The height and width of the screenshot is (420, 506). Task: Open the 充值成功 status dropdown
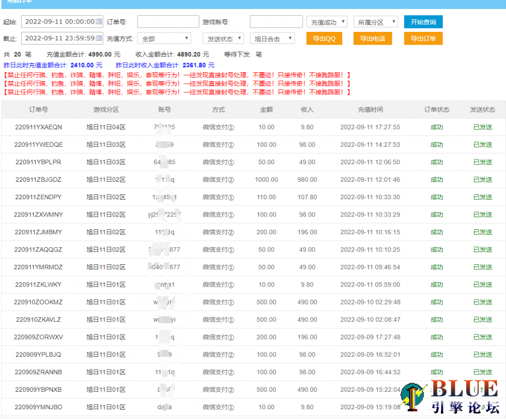[x=326, y=22]
